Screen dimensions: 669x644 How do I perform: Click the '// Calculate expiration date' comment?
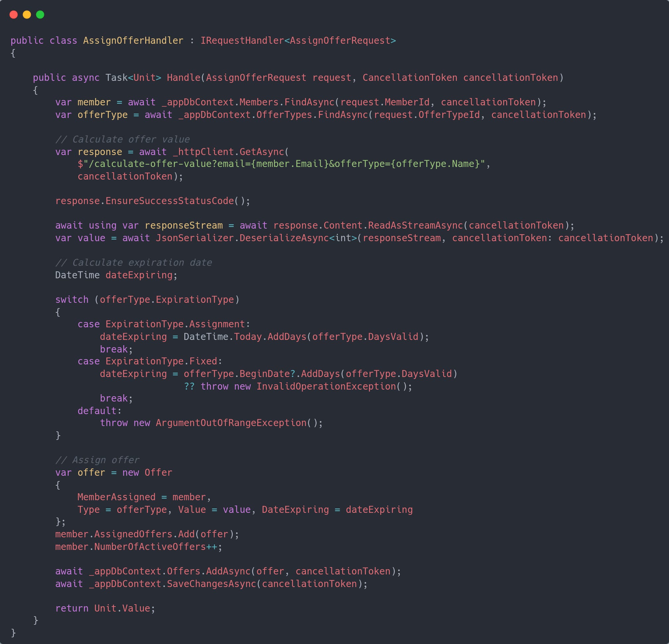[x=134, y=263]
